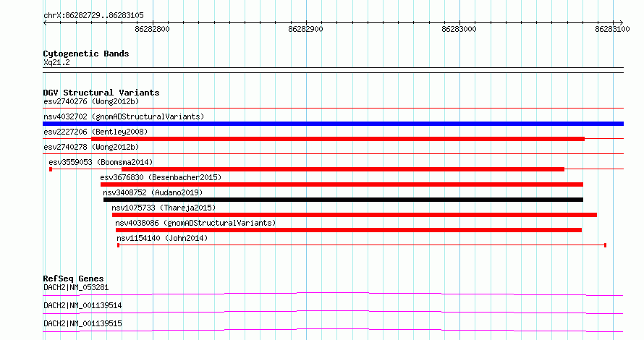
Task: Select the Cytogenetic Bands track heading
Action: (86, 54)
